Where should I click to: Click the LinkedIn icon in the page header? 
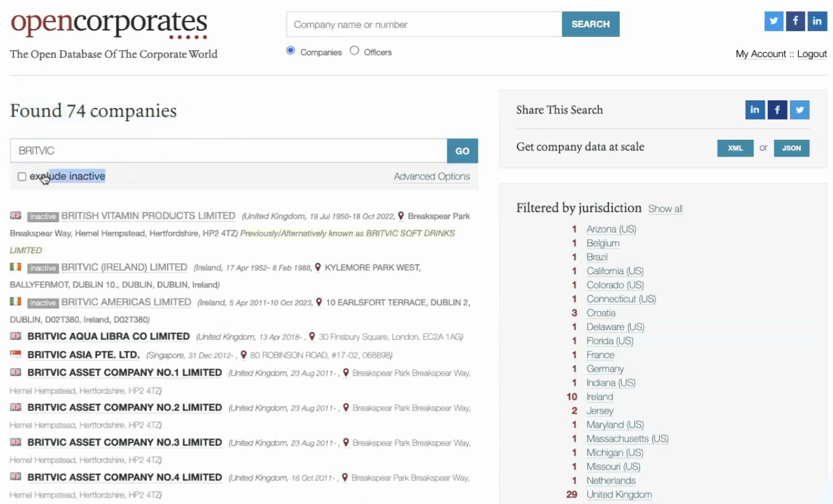(817, 21)
